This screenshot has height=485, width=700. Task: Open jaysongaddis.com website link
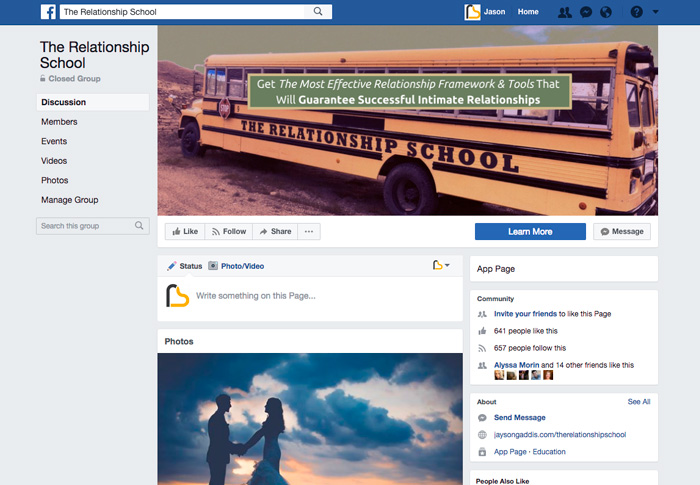click(x=560, y=435)
